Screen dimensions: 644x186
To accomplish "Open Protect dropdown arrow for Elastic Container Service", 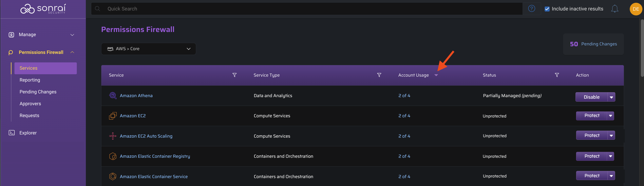I will click(611, 176).
